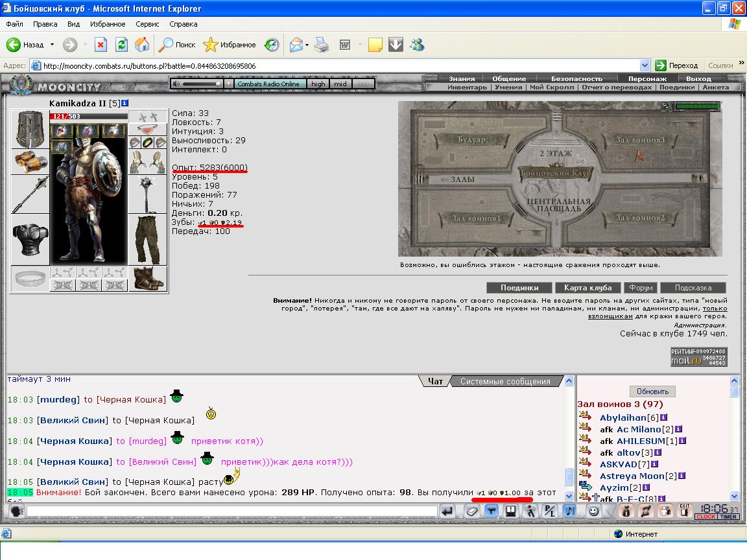Viewport: 747px width, 560px height.
Task: Click the armored gloves slot
Action: click(x=148, y=162)
